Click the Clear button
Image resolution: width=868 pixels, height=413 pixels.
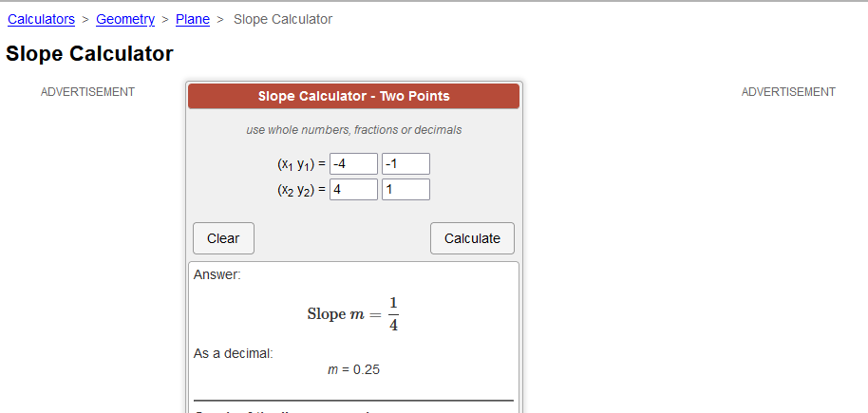[223, 238]
